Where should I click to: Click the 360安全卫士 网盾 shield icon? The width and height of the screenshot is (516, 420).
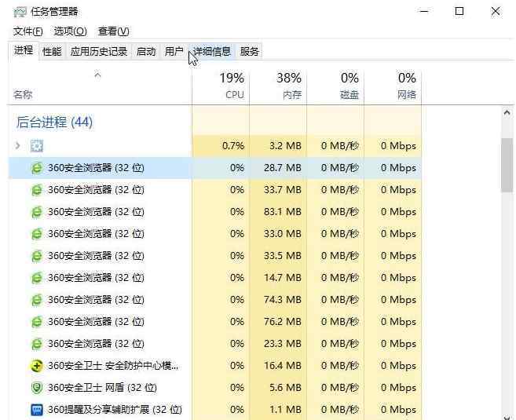pyautogui.click(x=37, y=388)
